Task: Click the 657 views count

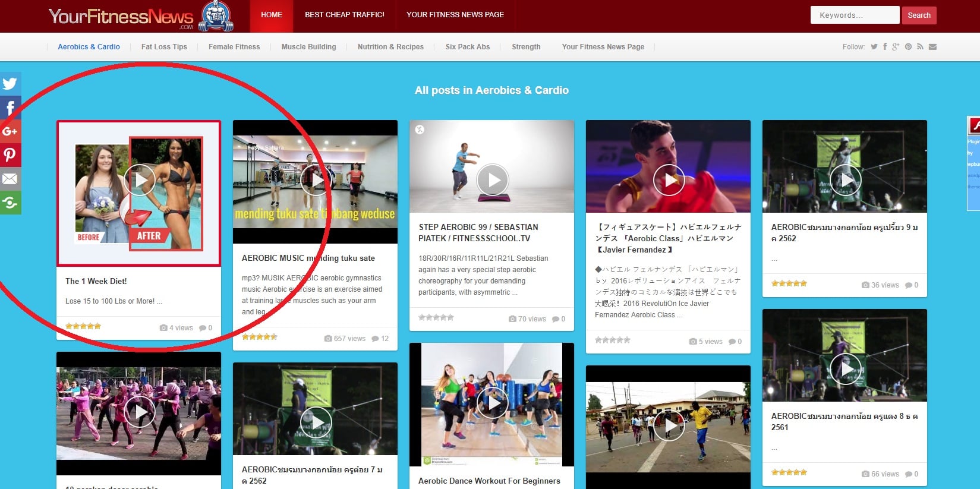Action: [349, 339]
